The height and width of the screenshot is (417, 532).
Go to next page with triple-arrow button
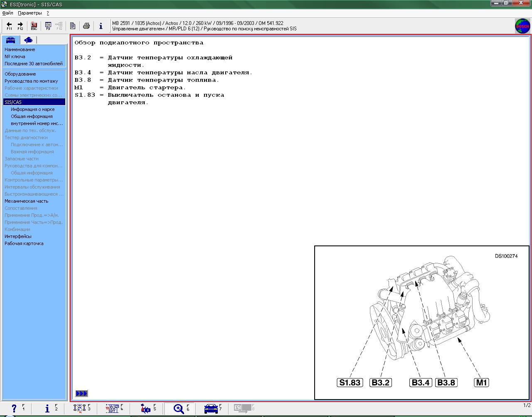[81, 393]
